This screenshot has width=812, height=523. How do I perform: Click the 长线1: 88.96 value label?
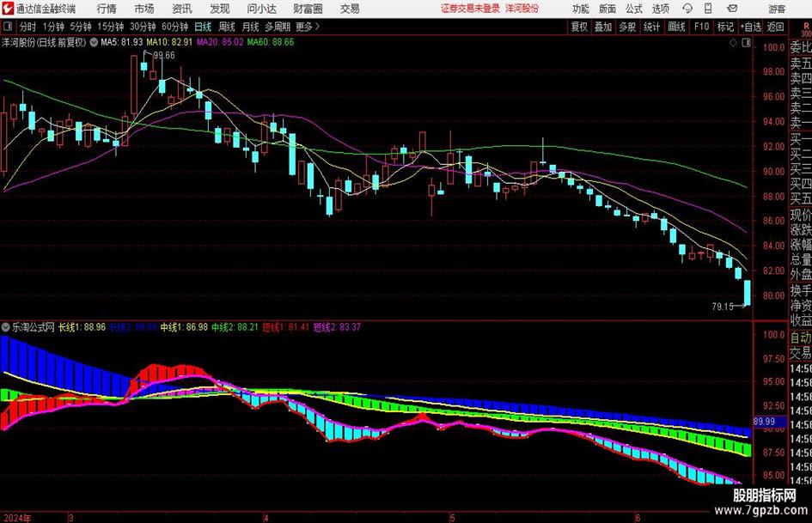click(82, 327)
